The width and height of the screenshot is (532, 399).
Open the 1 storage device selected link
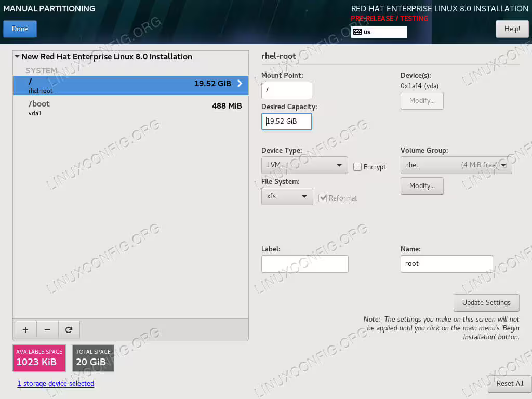[x=56, y=384]
